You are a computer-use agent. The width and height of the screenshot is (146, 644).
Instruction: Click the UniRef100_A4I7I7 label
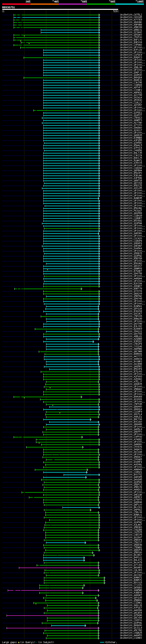(x=131, y=357)
